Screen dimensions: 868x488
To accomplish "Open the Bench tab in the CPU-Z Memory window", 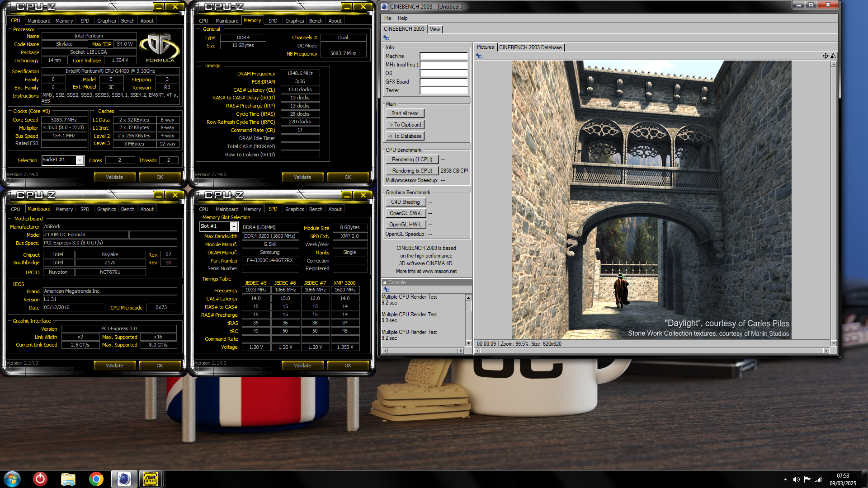I will tap(316, 21).
